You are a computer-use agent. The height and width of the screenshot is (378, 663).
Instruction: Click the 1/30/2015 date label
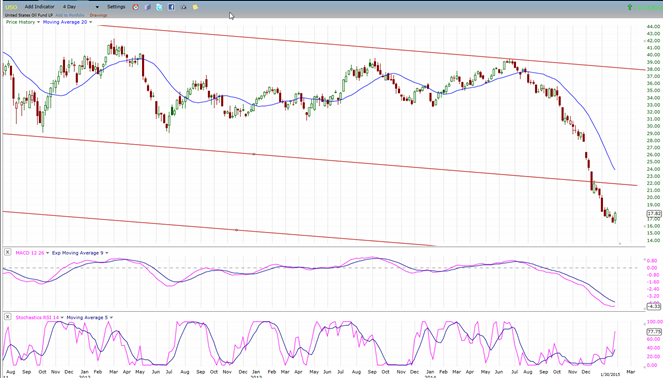(x=610, y=374)
